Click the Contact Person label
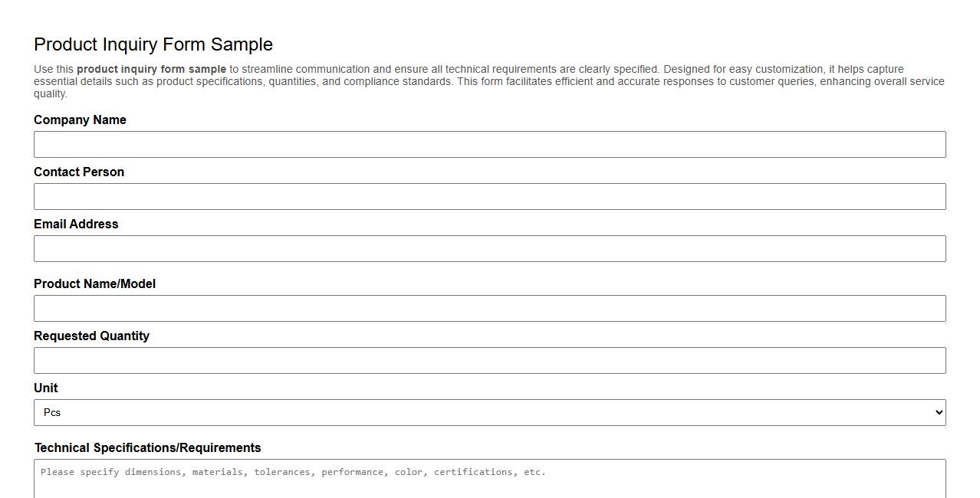This screenshot has height=498, width=980. coord(79,172)
